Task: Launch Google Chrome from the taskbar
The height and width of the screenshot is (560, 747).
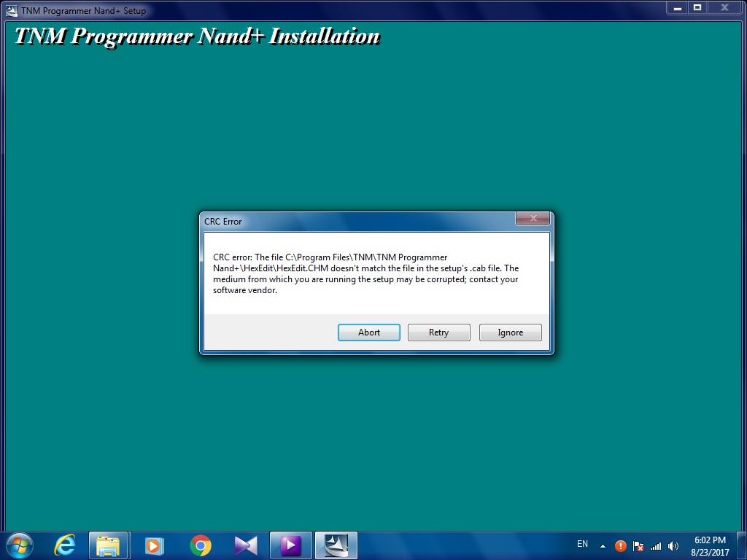Action: 201,545
